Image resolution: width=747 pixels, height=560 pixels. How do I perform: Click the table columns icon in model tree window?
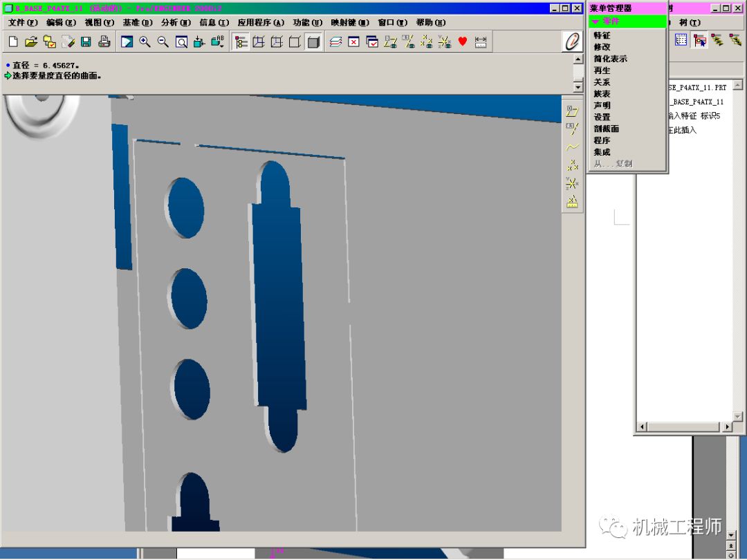pos(681,39)
